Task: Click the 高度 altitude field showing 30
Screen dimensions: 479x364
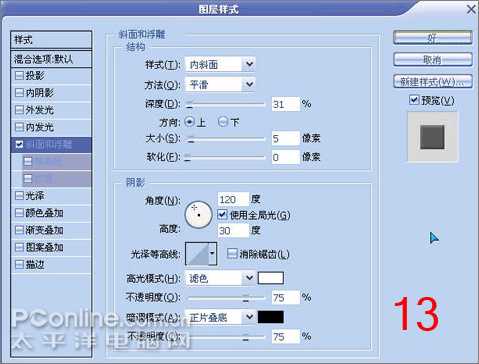Action: coord(233,230)
